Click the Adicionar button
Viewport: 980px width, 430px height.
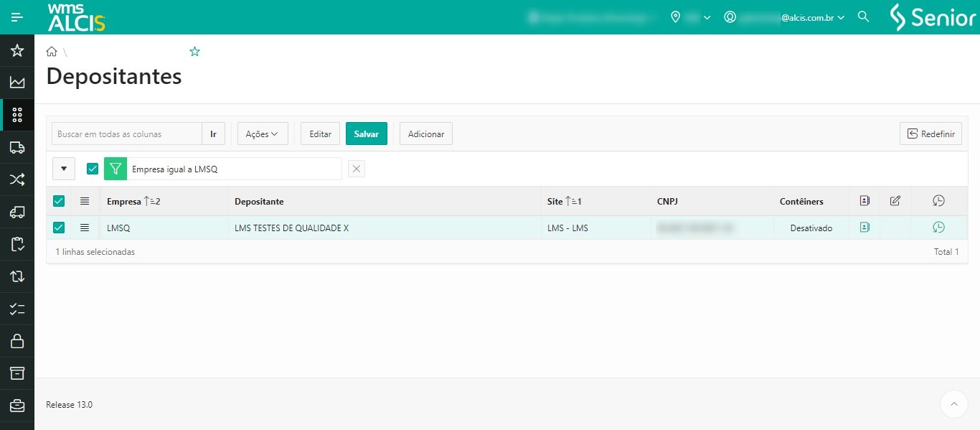click(426, 134)
